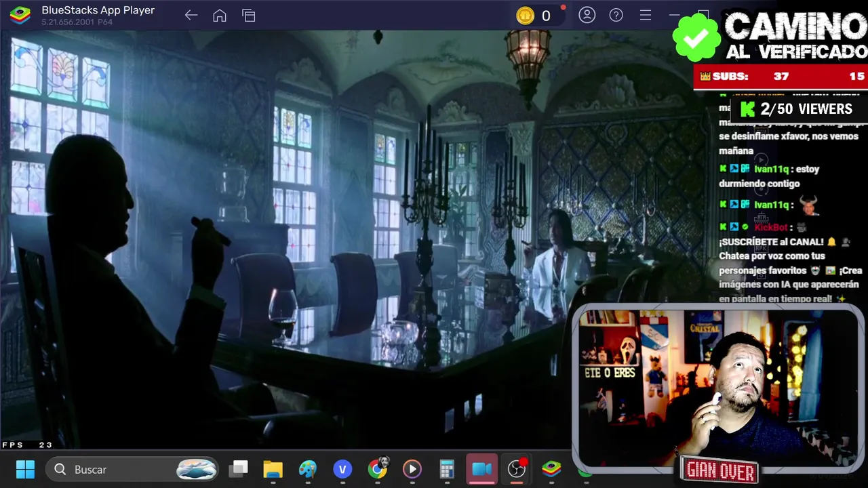Open BlueStacks recent apps icon

pos(249,15)
